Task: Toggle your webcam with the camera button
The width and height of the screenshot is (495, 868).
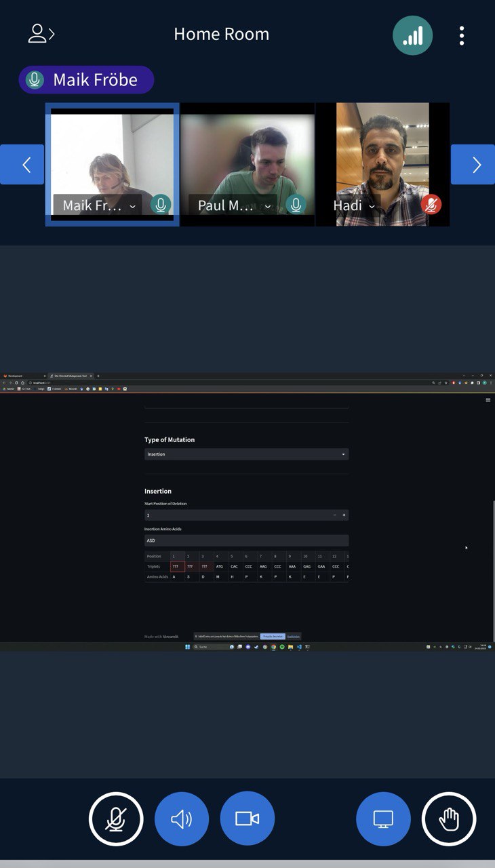Action: coord(248,819)
